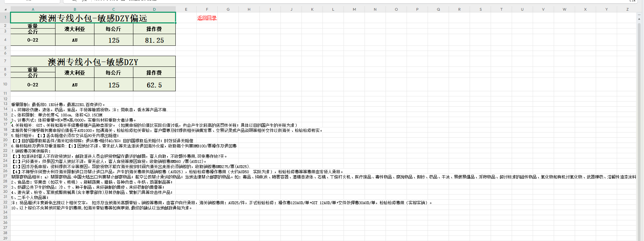Click the row 7 title 澳洲专线小包-敏感DZY
The width and height of the screenshot is (644, 241).
click(93, 62)
